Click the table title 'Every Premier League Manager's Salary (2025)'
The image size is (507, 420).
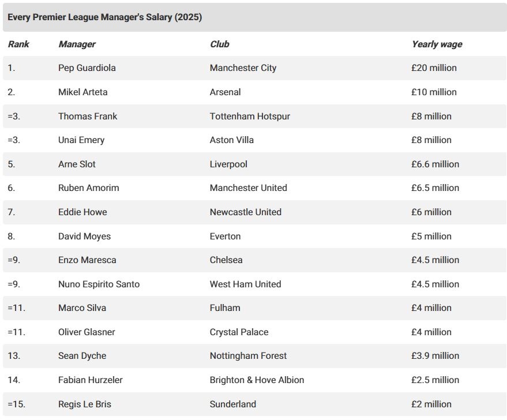click(104, 17)
